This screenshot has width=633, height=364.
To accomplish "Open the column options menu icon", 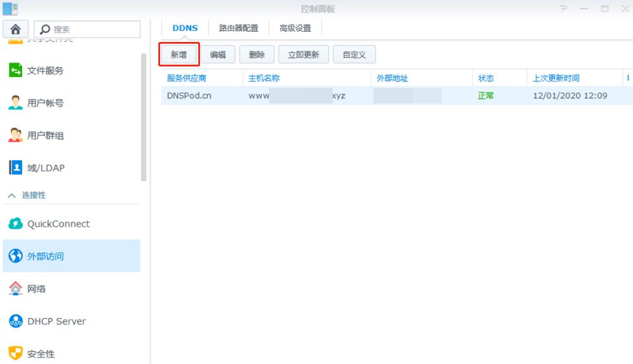I will point(628,78).
